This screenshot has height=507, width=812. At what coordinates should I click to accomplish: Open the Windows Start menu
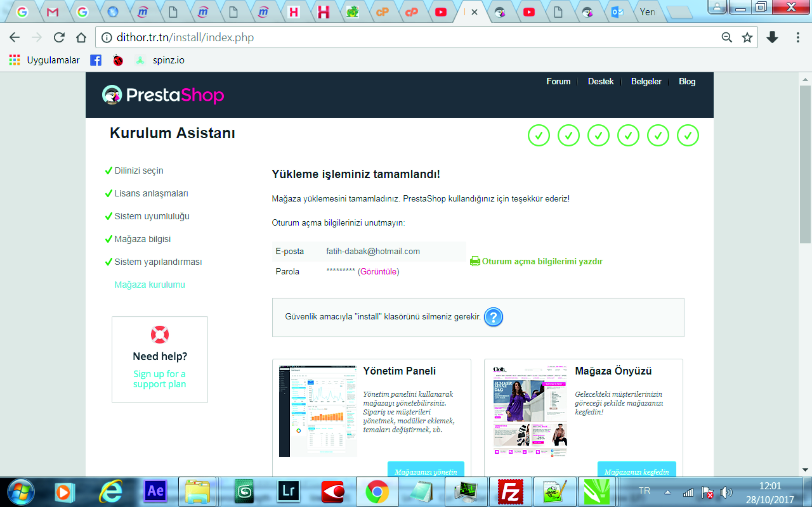point(21,492)
